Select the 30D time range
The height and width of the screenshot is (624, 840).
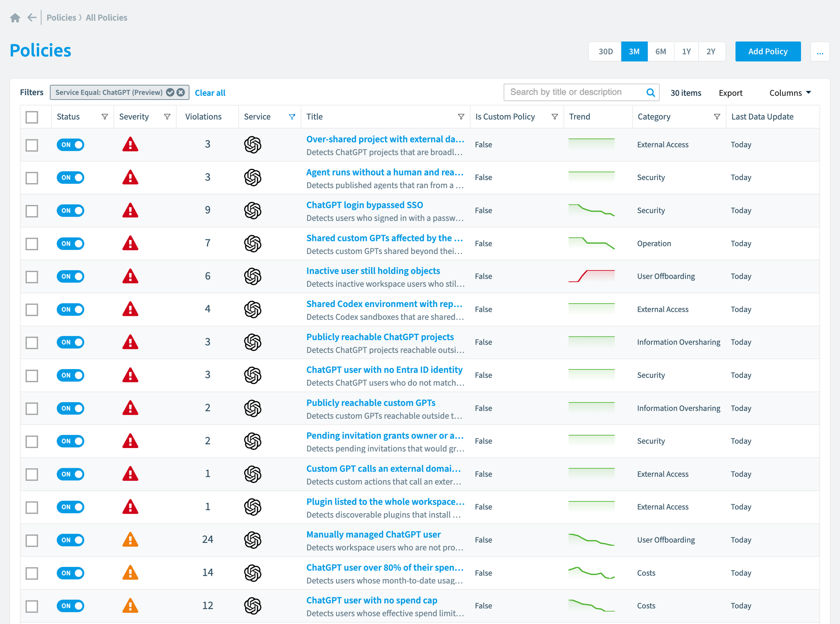pos(605,52)
